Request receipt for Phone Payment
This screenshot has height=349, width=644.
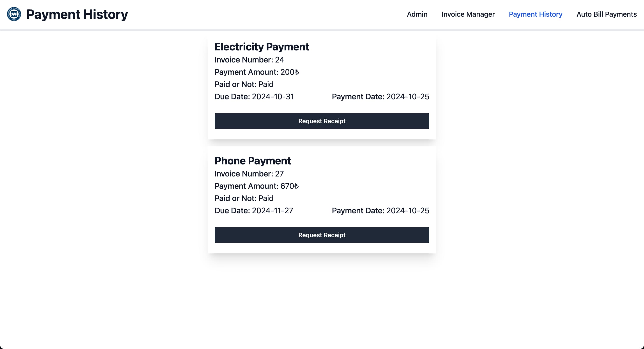[322, 235]
